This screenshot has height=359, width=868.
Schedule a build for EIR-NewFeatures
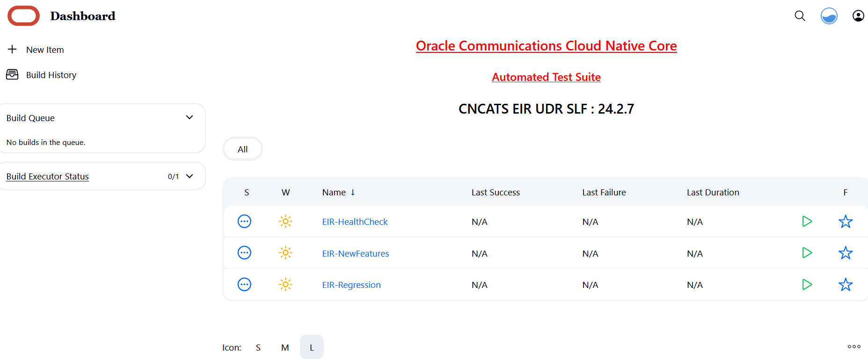[x=807, y=253]
